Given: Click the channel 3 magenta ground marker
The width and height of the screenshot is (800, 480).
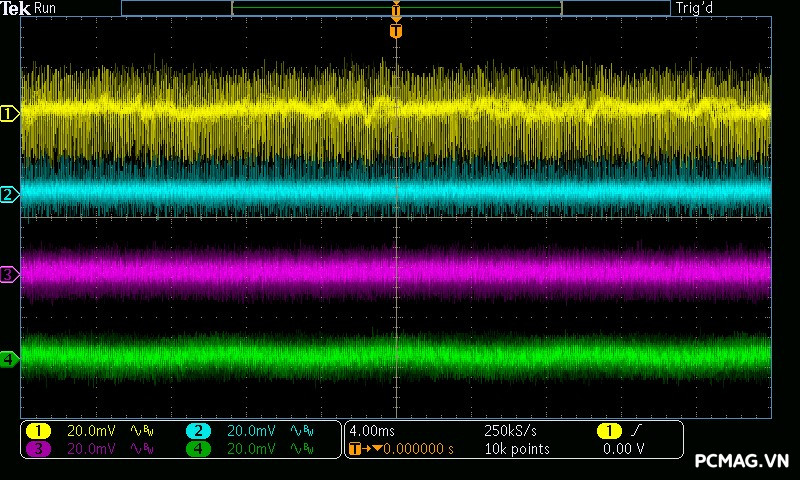Looking at the screenshot, I should click(x=9, y=274).
